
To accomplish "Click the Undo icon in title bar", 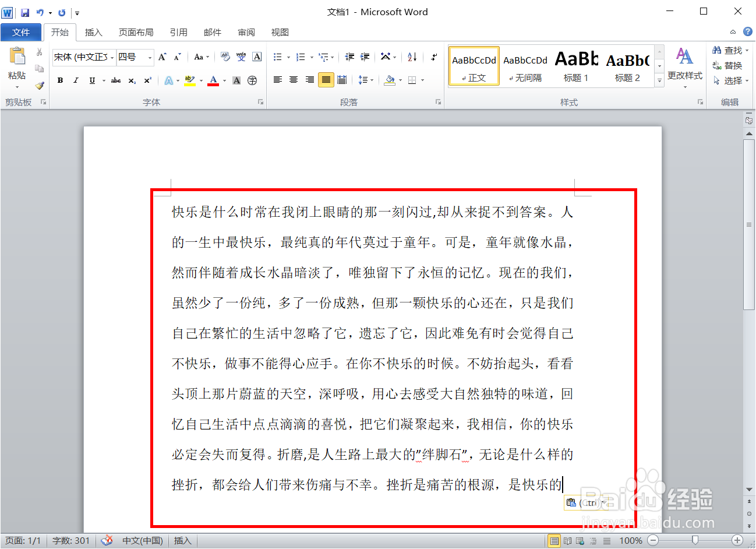I will (40, 12).
